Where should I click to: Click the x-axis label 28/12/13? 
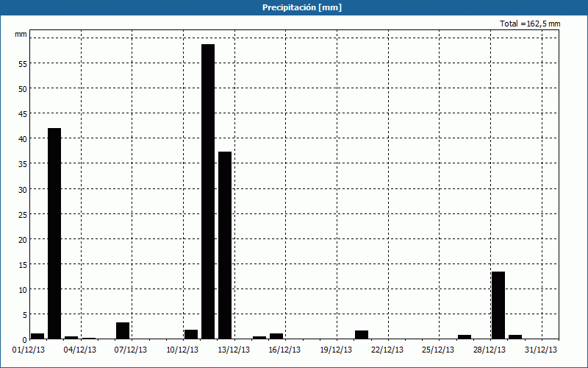click(490, 350)
